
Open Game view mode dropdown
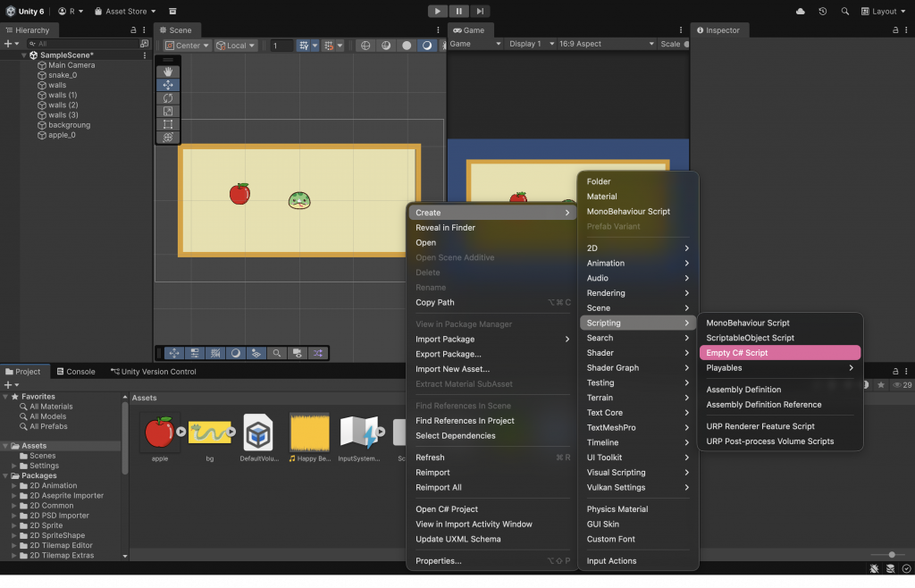pos(474,44)
